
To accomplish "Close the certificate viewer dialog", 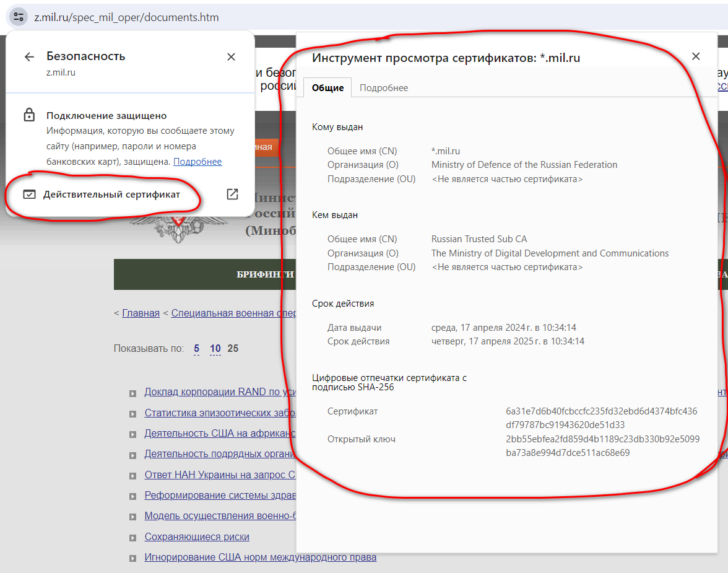I will (x=695, y=56).
